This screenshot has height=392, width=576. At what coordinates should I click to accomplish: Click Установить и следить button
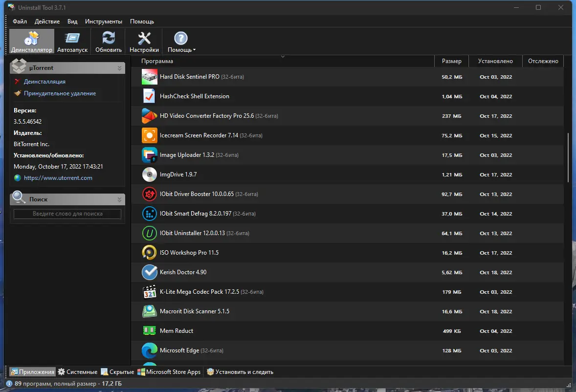[240, 372]
